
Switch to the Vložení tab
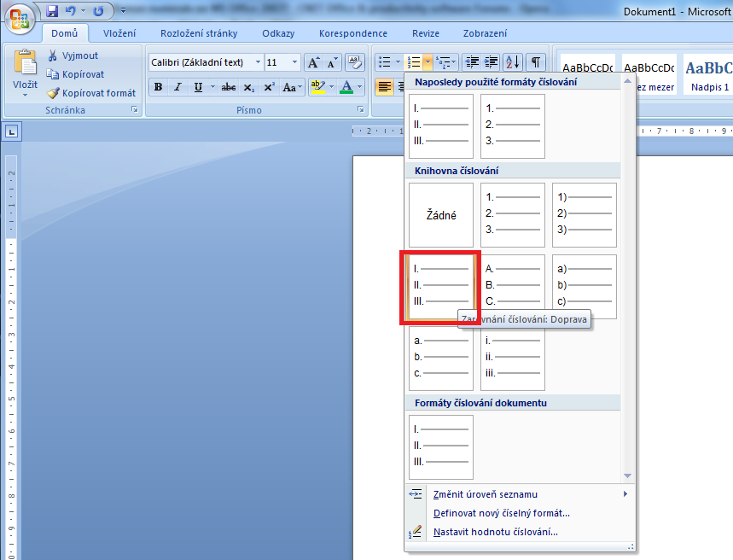click(119, 33)
